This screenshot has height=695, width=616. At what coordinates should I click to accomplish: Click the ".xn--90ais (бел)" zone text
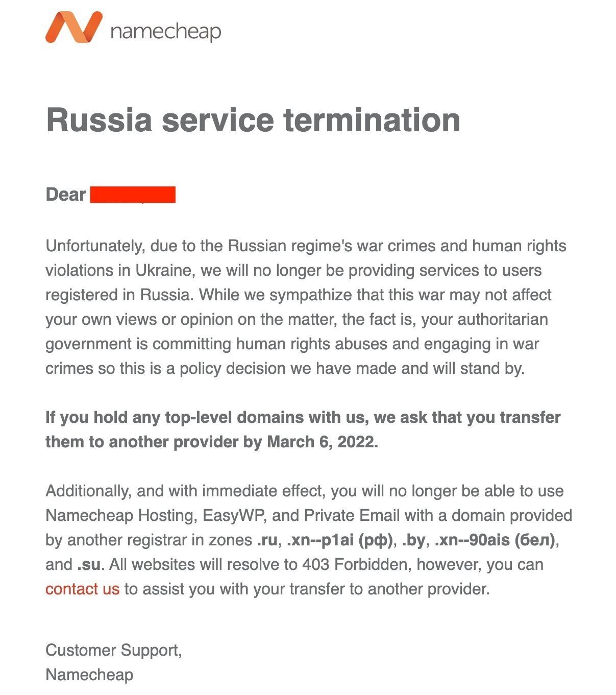click(495, 540)
